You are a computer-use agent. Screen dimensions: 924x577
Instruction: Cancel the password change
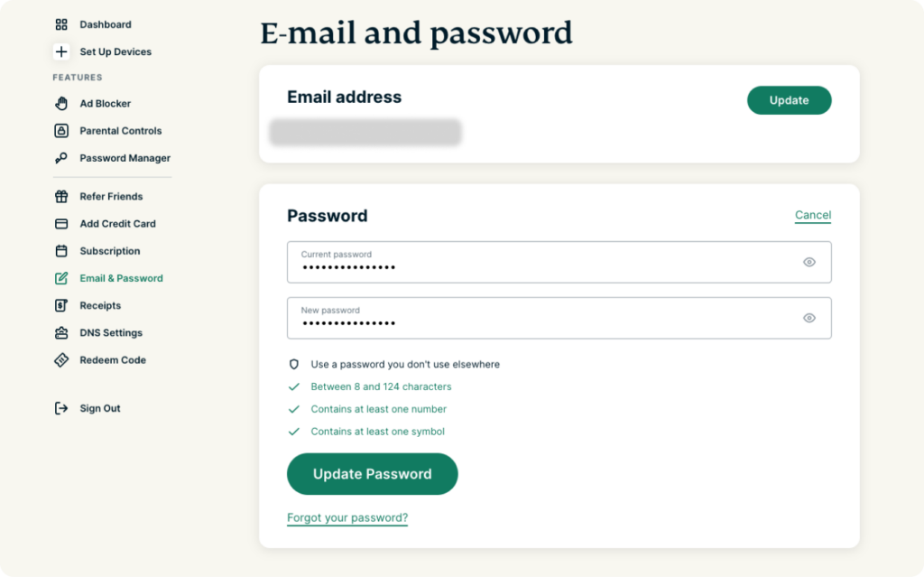pyautogui.click(x=812, y=215)
